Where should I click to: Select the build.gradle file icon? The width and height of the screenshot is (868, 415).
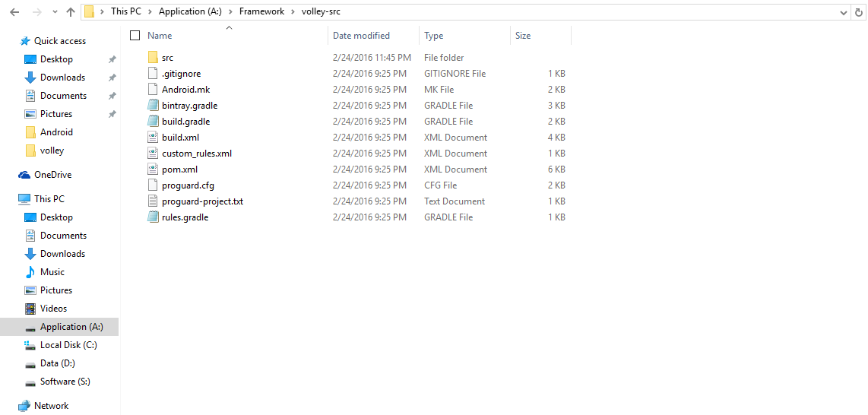(153, 122)
